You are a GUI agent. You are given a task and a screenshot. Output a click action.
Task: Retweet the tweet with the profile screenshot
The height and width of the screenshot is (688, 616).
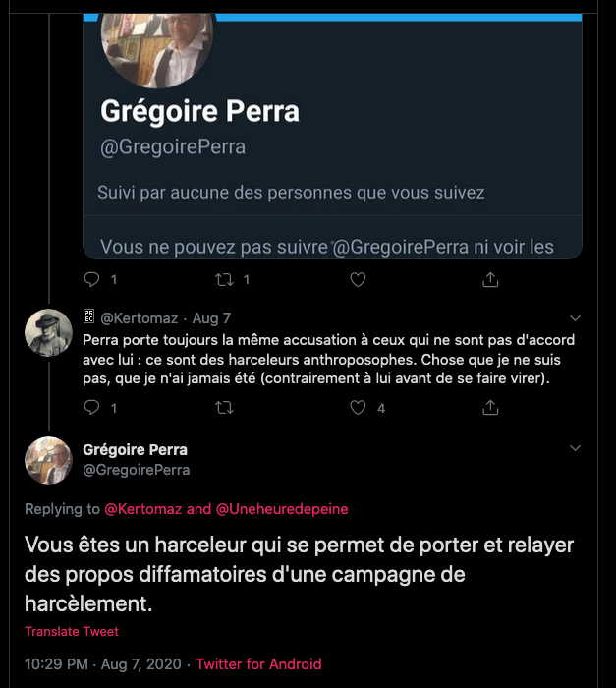[224, 280]
